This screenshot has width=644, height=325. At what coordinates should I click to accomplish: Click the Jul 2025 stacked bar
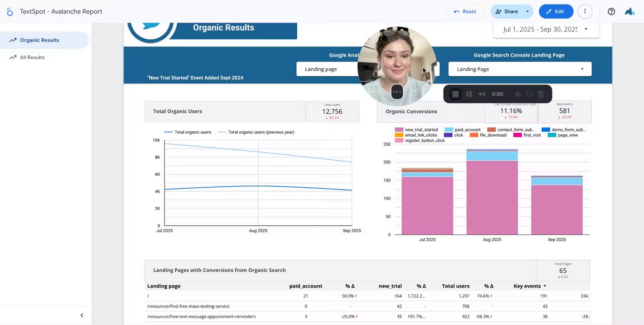coord(428,201)
